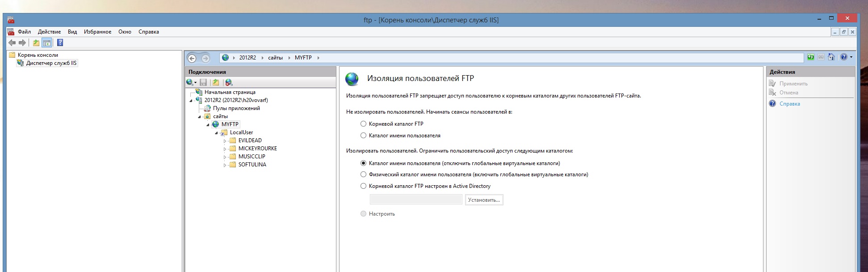Viewport: 868px width, 272px height.
Task: Toggle the show/hide console tree toolbar icon
Action: (x=47, y=43)
